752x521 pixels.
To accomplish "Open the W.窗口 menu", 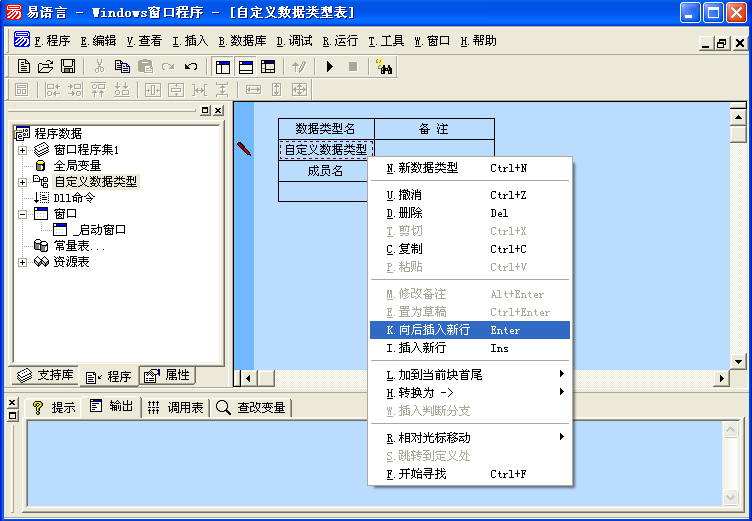I will 432,41.
